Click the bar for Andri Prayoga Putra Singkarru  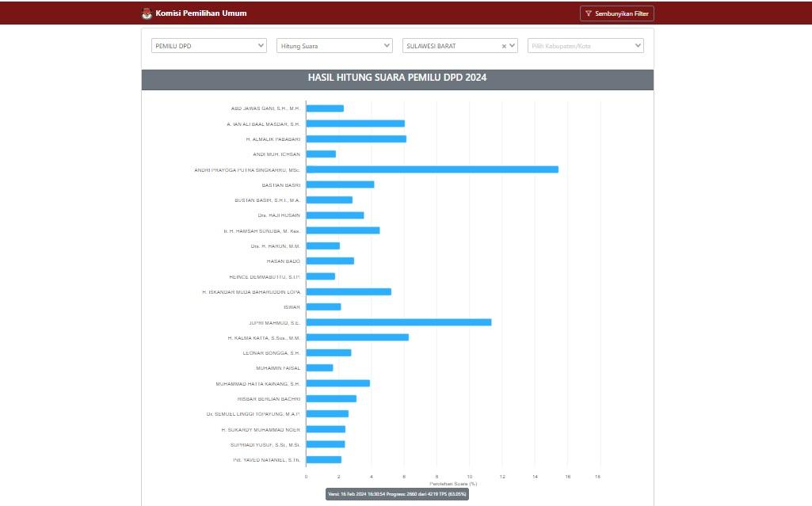(x=432, y=169)
